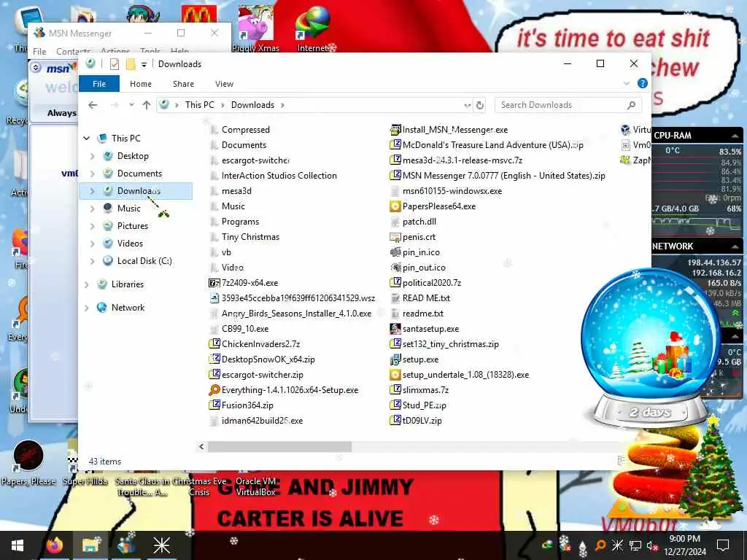Select PapersPlease64.exe file icon
Image resolution: width=747 pixels, height=560 pixels.
click(395, 206)
